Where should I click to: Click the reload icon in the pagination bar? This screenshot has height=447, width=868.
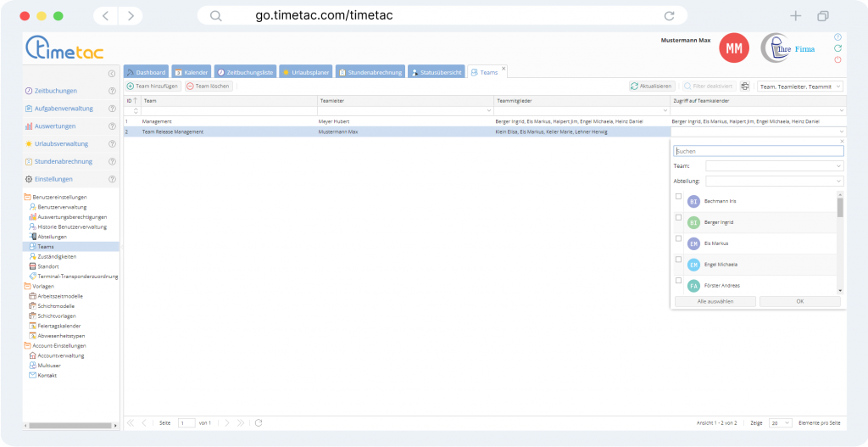[259, 422]
